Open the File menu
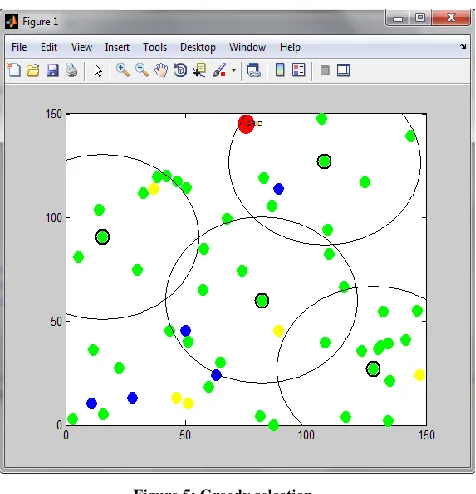The height and width of the screenshot is (494, 476). pos(19,47)
